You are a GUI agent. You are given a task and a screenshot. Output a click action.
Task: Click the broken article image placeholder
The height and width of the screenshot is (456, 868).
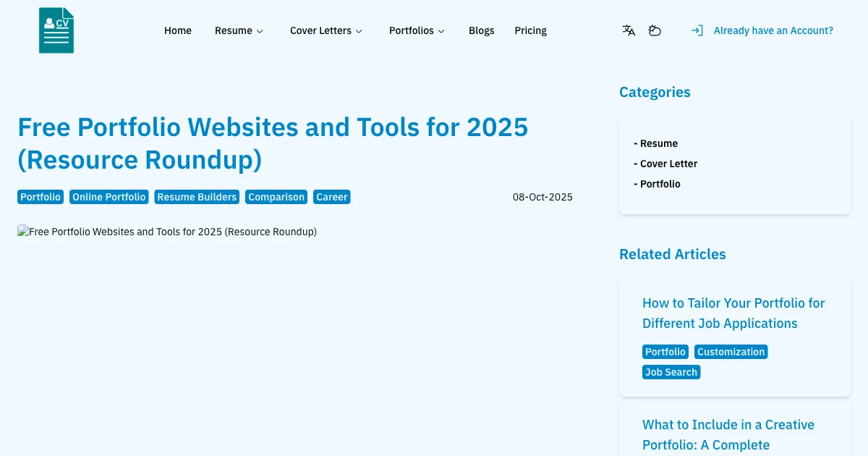point(167,232)
